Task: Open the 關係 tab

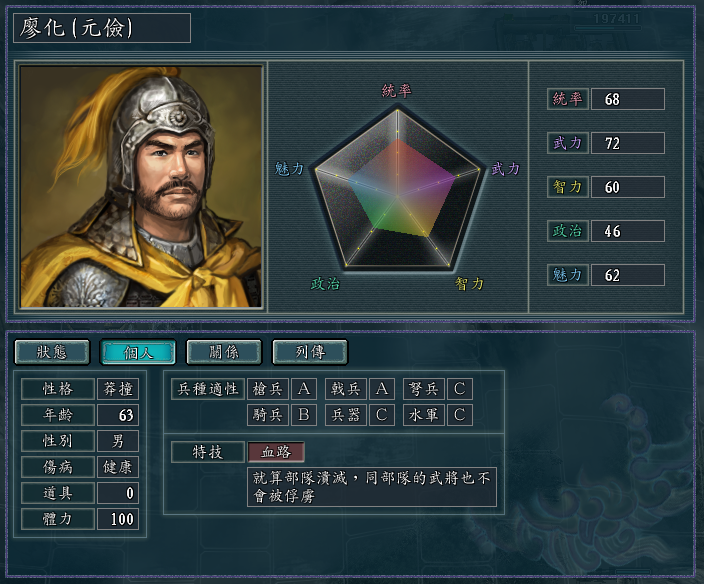Action: coord(224,352)
